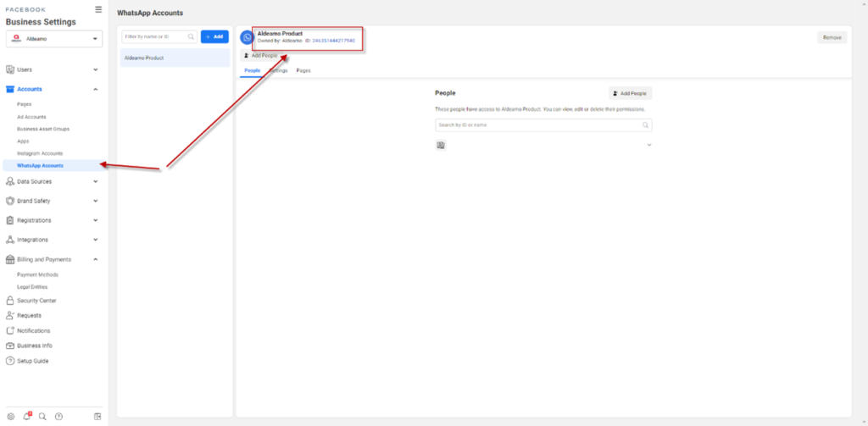This screenshot has height=426, width=868.
Task: Click the user avatar icon in People list
Action: click(x=441, y=146)
